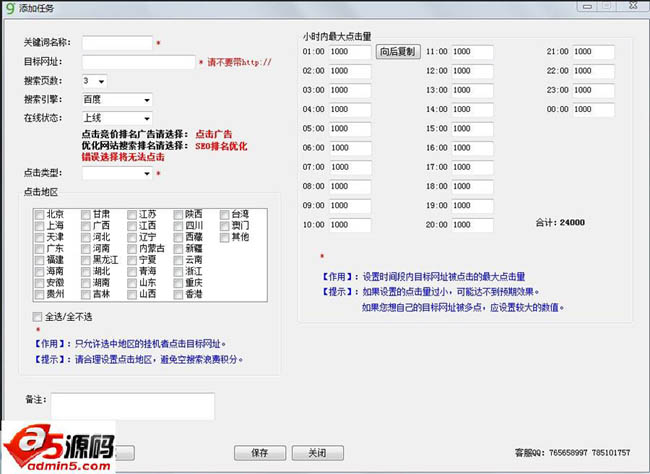
Task: Check the 香港 region checkbox
Action: point(178,294)
